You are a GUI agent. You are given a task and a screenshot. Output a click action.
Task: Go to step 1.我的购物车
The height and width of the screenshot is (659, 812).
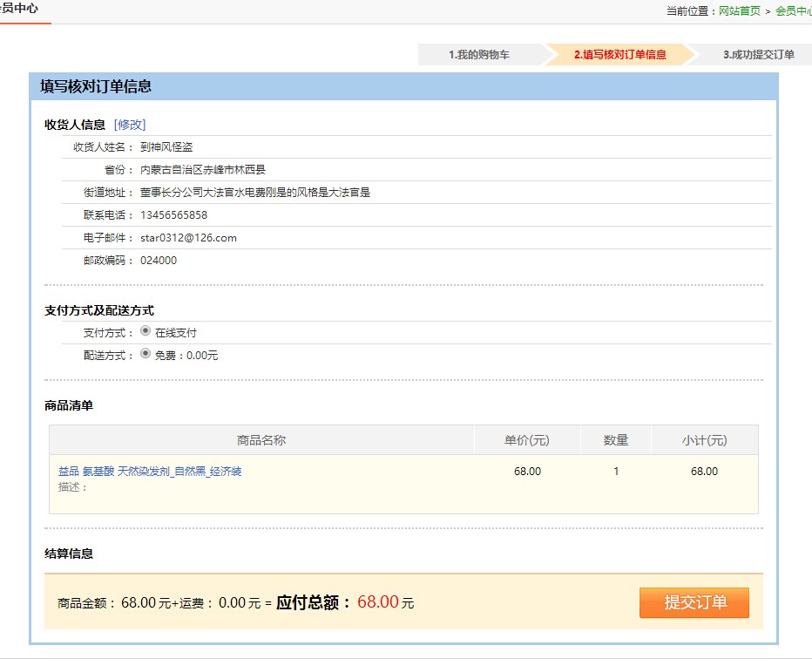pos(479,54)
